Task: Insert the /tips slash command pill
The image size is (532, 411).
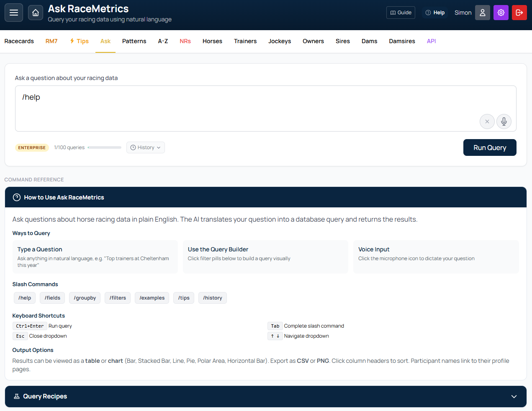Action: click(x=184, y=298)
